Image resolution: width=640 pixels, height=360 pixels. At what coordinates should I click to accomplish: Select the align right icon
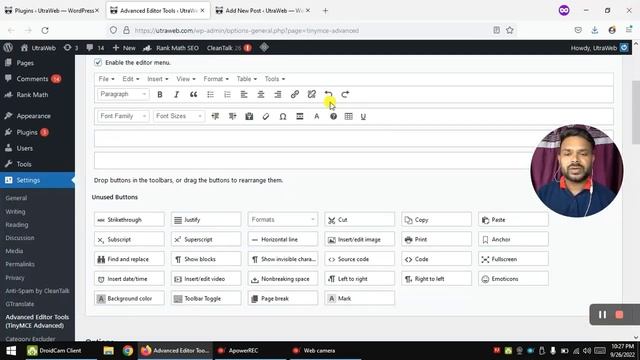[278, 94]
